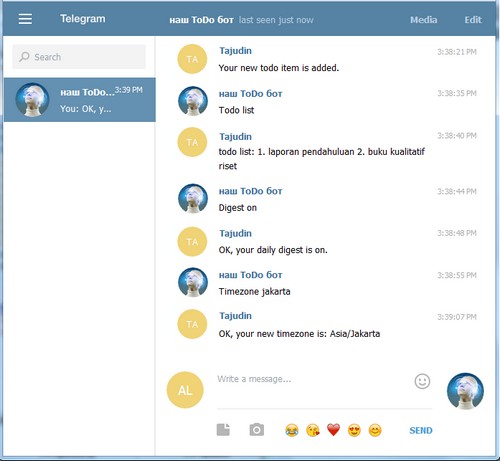Image resolution: width=500 pixels, height=461 pixels.
Task: Click the Telegram title in header
Action: pyautogui.click(x=83, y=19)
